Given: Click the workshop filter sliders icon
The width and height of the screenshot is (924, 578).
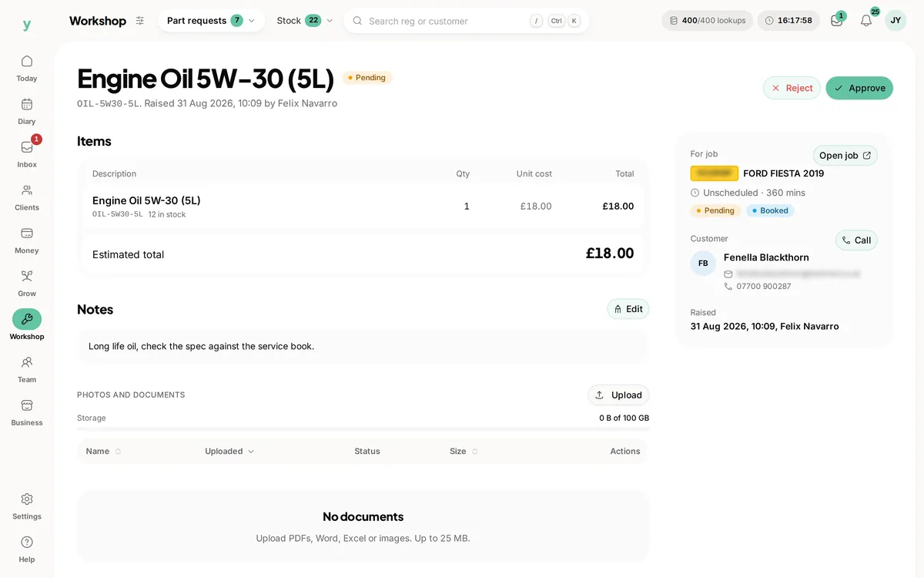Looking at the screenshot, I should coord(139,21).
